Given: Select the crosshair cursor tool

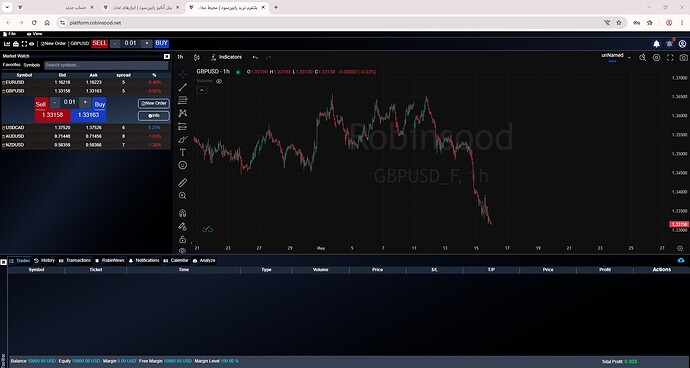Looking at the screenshot, I should click(x=183, y=74).
